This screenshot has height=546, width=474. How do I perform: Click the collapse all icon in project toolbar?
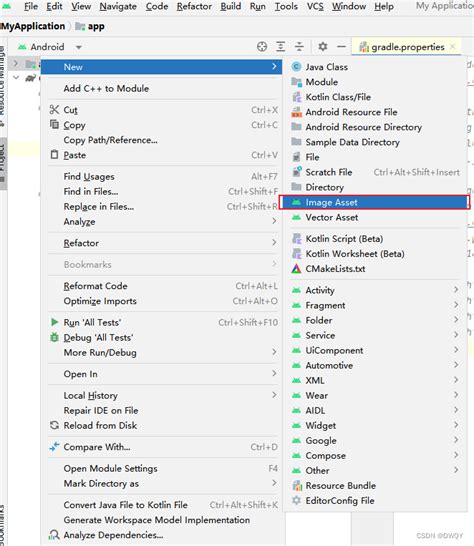pos(299,47)
